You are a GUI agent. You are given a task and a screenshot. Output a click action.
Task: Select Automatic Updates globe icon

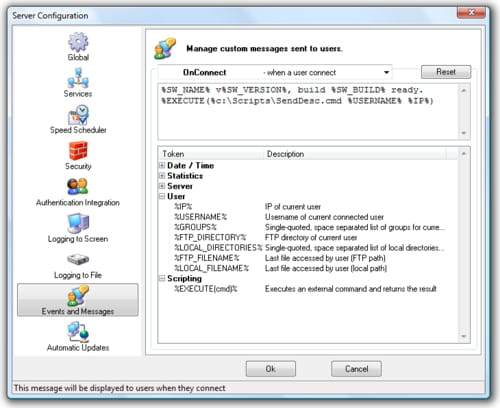point(78,332)
